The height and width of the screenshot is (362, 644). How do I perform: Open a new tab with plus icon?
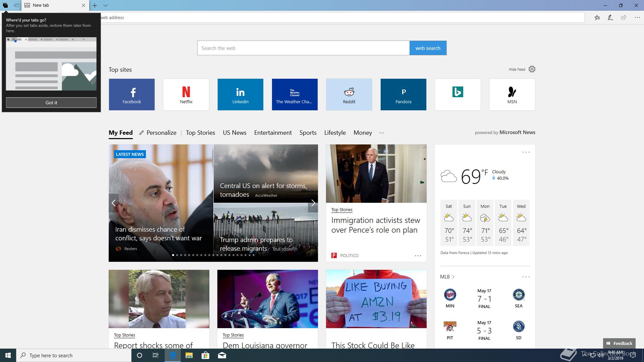tap(95, 5)
